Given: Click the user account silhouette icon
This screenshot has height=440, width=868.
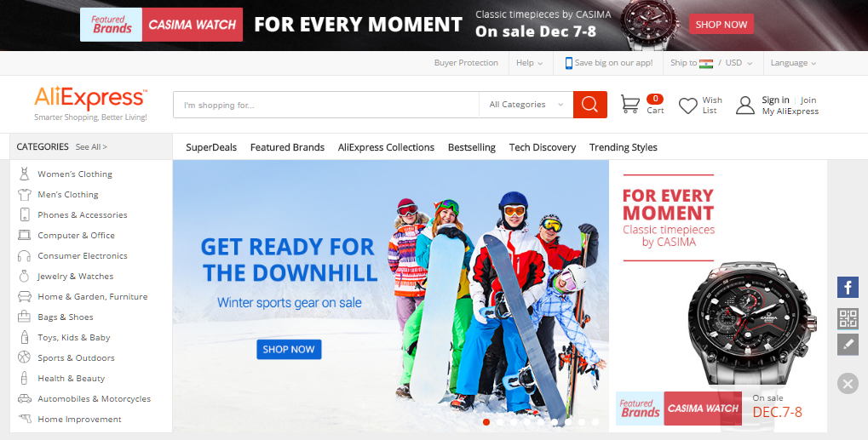Looking at the screenshot, I should click(745, 105).
